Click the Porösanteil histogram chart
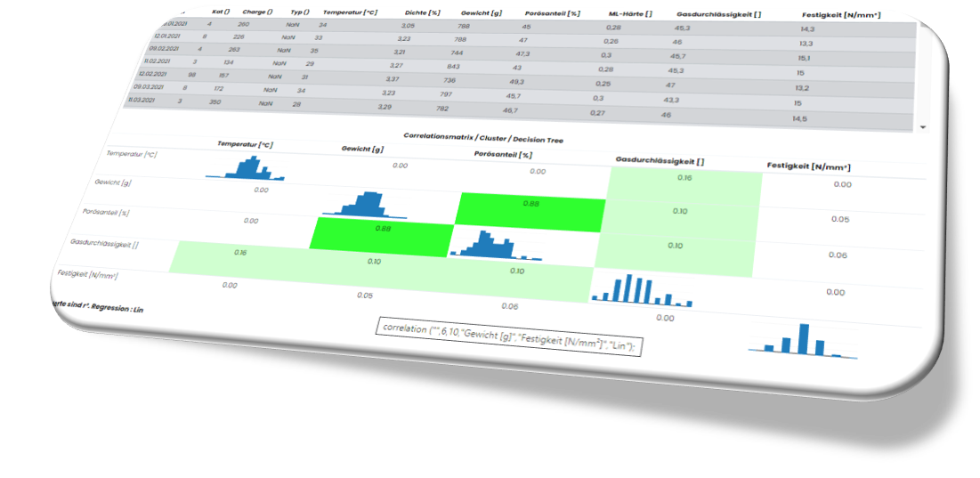Image resolution: width=980 pixels, height=478 pixels. coord(484,244)
